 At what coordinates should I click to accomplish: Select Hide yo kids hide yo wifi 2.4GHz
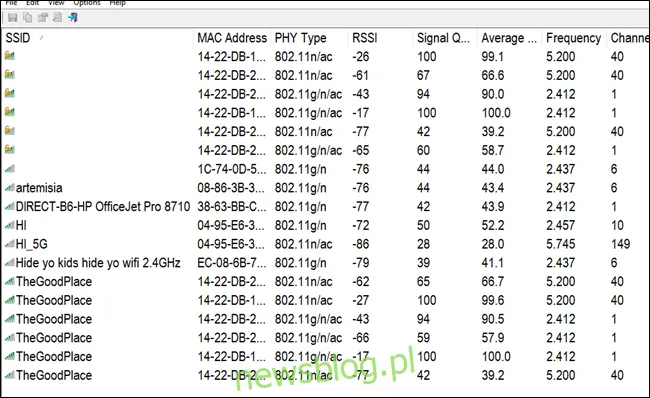pyautogui.click(x=98, y=263)
